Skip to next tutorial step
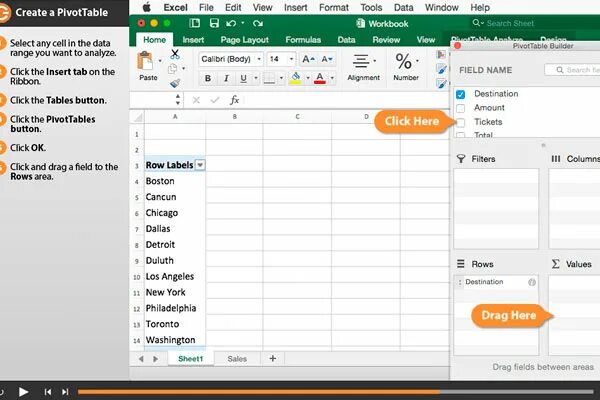Screen dimensions: 600x400 click(65, 392)
